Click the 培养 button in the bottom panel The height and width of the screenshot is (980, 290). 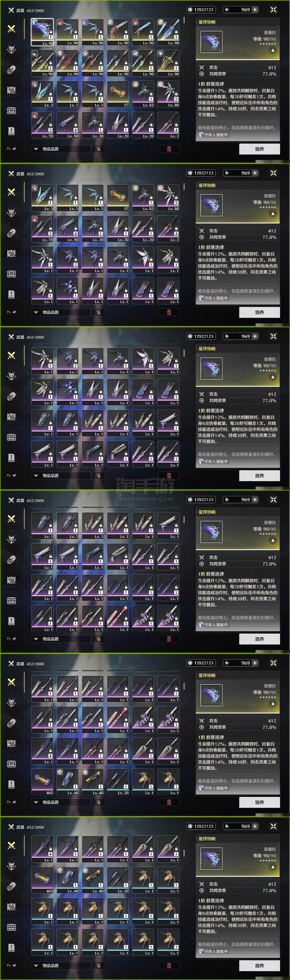[260, 965]
